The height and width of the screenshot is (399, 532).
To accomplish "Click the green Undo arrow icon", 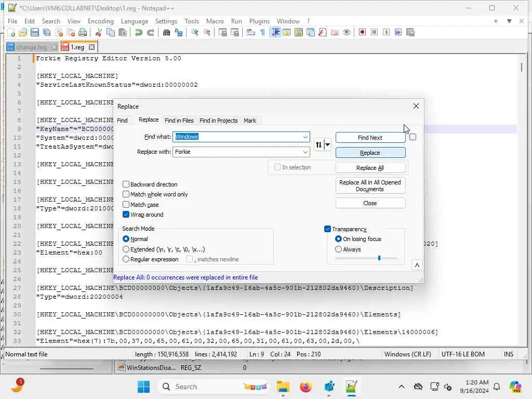I will pos(138,33).
